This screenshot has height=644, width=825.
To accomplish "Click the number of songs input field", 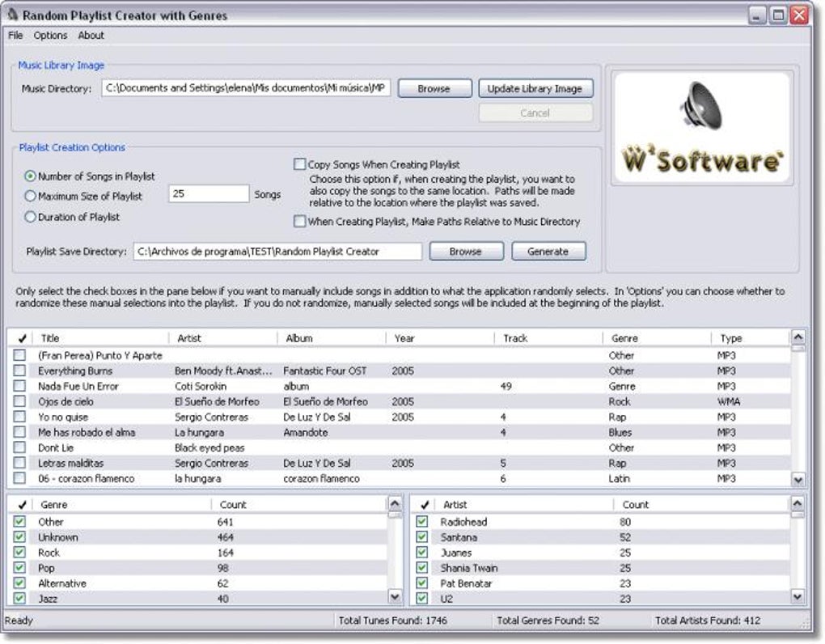I will pyautogui.click(x=209, y=194).
